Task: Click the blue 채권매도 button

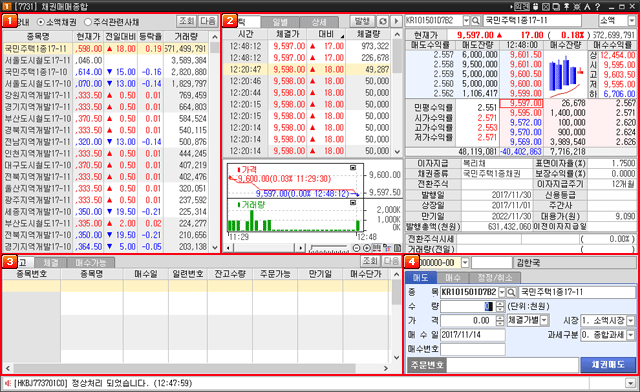Action: (x=608, y=365)
